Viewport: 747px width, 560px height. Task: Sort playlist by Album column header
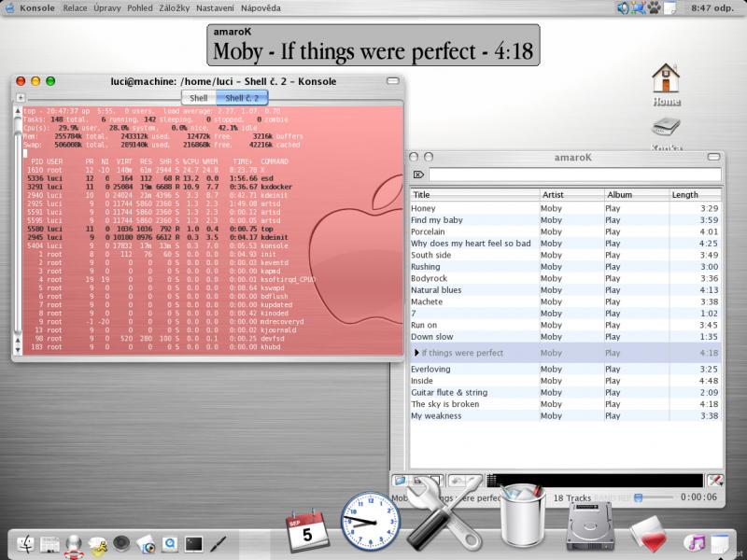click(x=637, y=195)
